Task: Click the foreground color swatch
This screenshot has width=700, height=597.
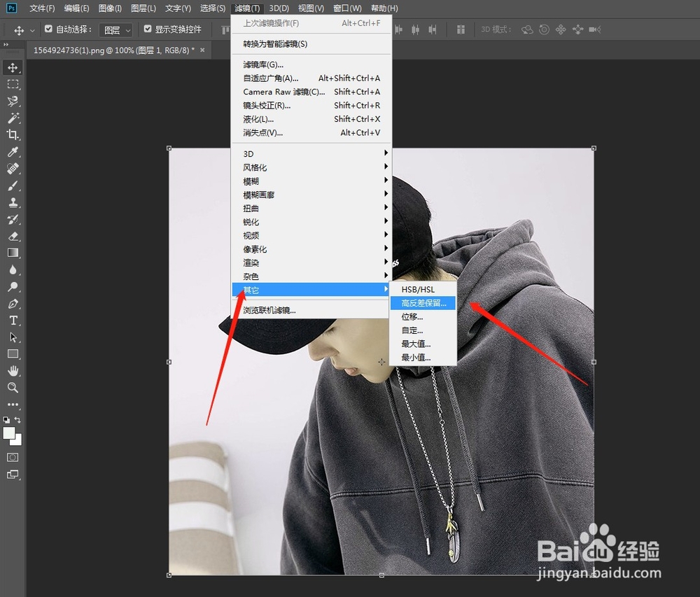Action: pyautogui.click(x=9, y=433)
